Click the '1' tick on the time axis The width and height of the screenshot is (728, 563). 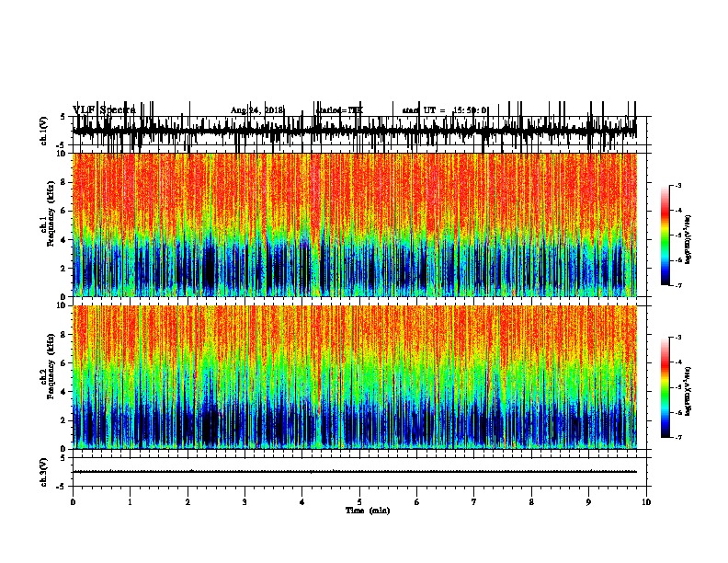point(130,502)
